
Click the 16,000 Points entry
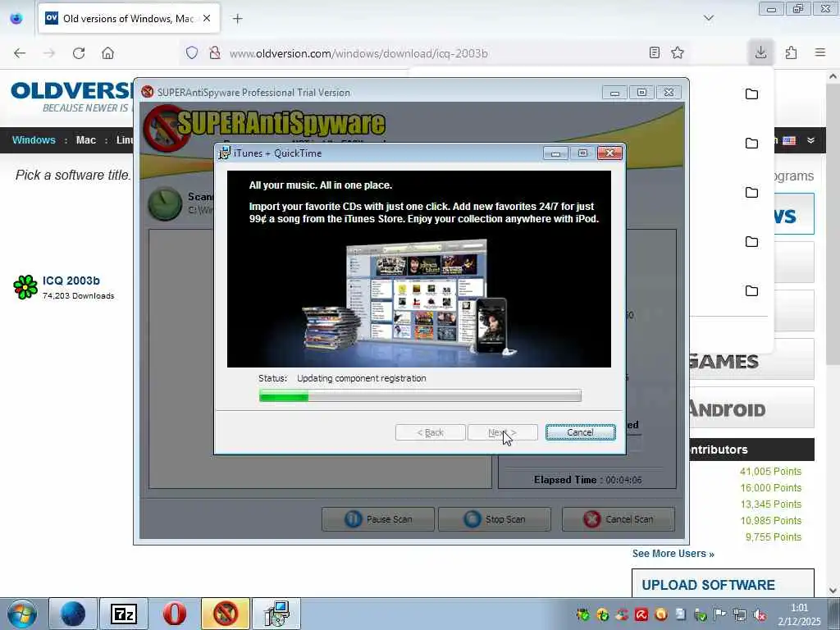point(770,488)
